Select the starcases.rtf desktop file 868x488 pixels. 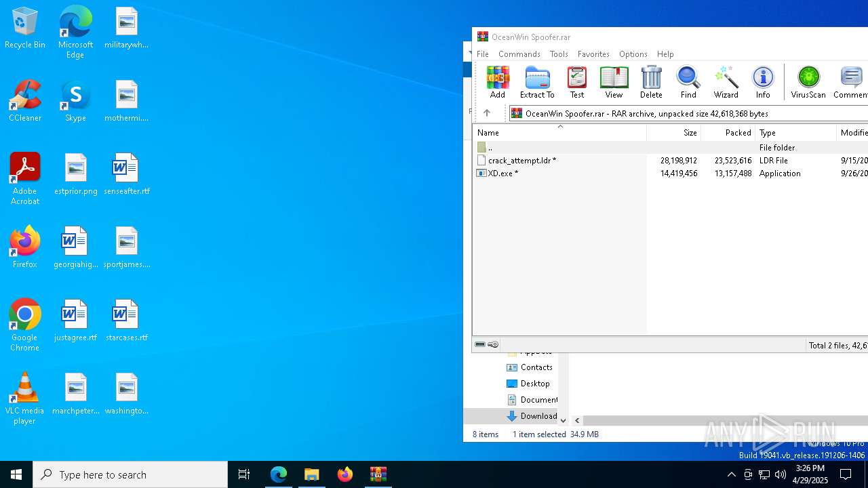pyautogui.click(x=127, y=321)
